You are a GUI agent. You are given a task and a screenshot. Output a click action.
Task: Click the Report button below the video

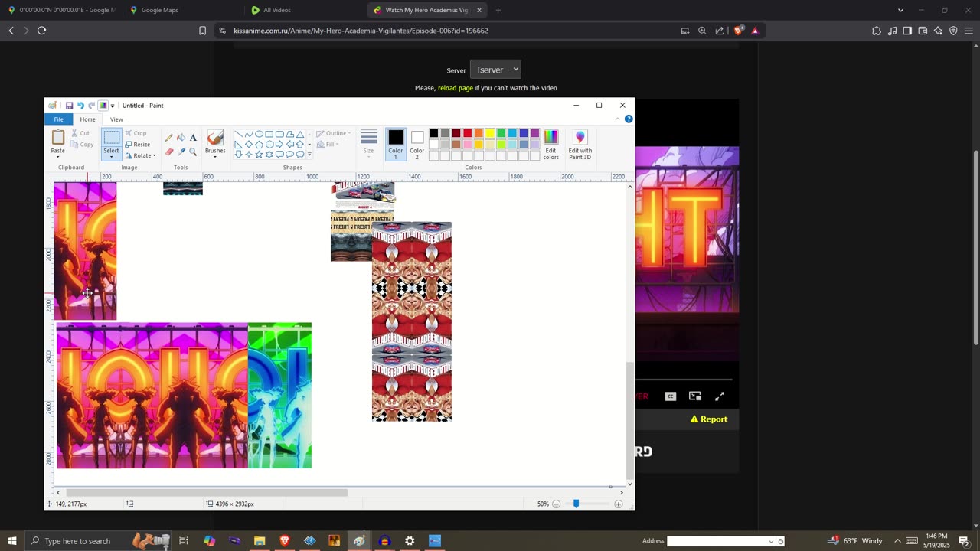click(709, 419)
